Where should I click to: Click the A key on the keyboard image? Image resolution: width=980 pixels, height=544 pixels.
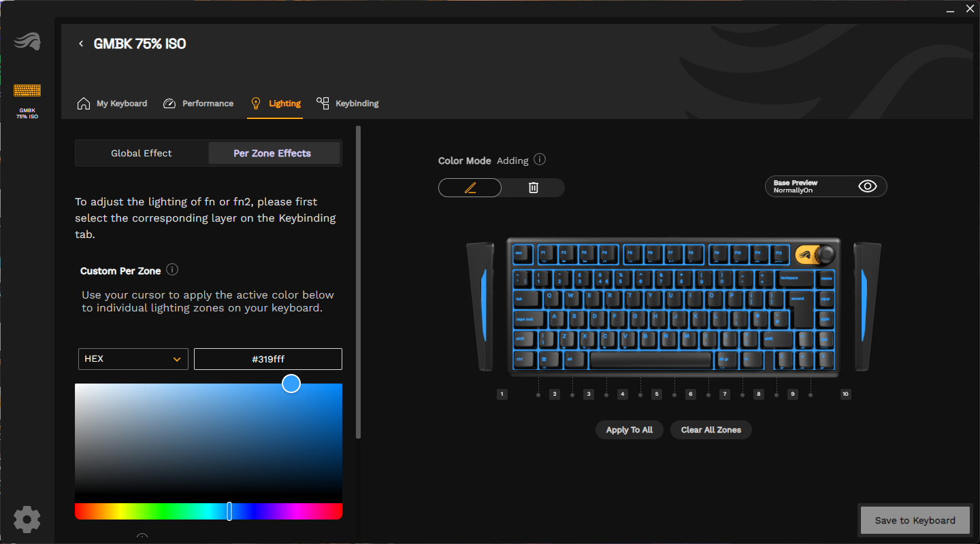557,319
